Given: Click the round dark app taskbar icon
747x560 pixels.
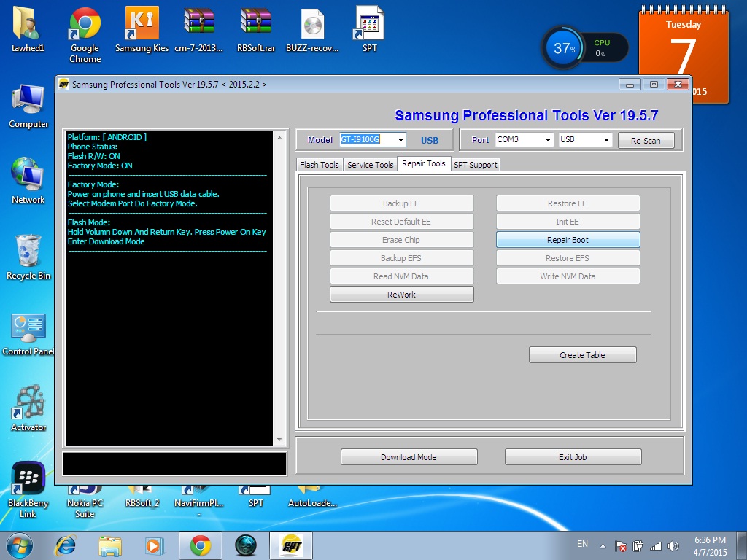Looking at the screenshot, I should pos(246,545).
